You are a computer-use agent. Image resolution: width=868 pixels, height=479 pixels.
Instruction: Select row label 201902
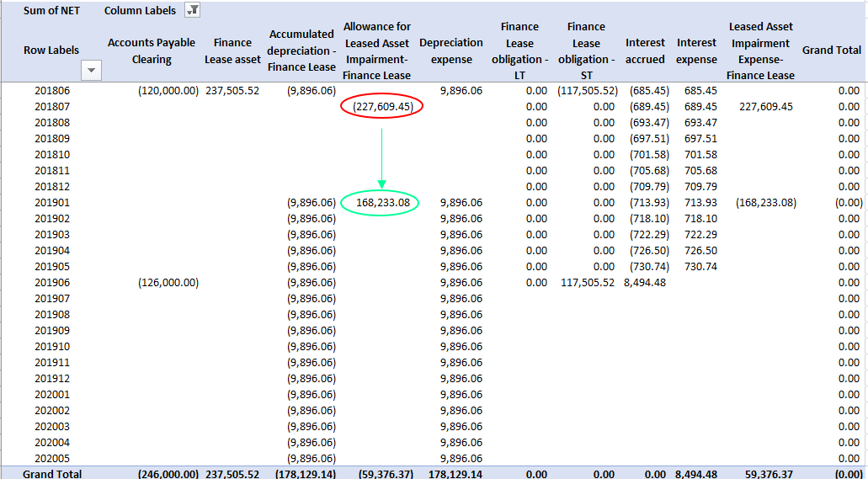pyautogui.click(x=52, y=218)
